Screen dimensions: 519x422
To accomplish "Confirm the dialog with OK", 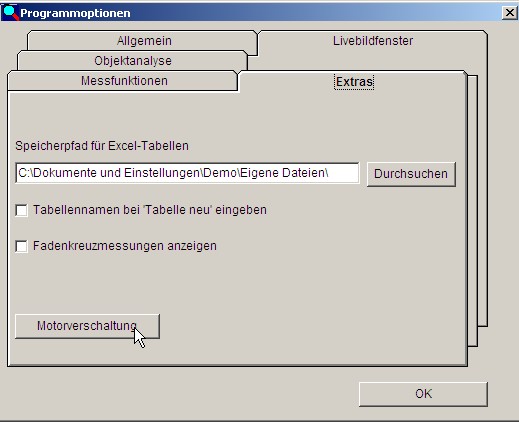I will pyautogui.click(x=423, y=394).
